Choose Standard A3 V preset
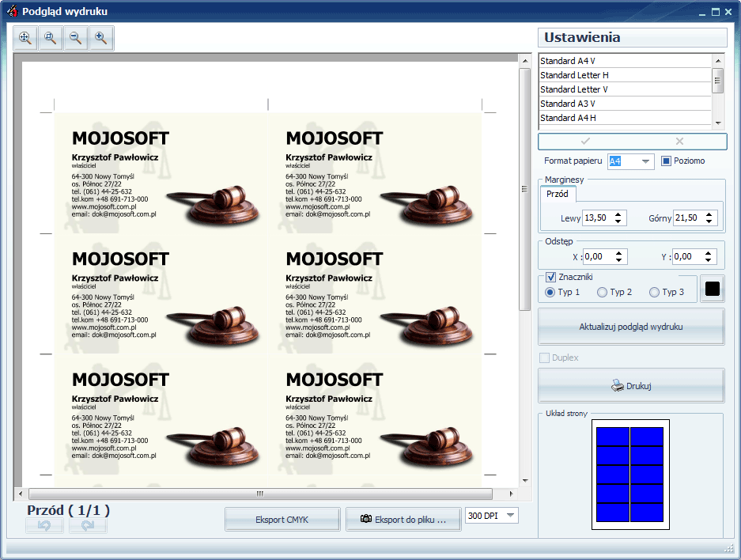The height and width of the screenshot is (560, 741). pyautogui.click(x=625, y=104)
